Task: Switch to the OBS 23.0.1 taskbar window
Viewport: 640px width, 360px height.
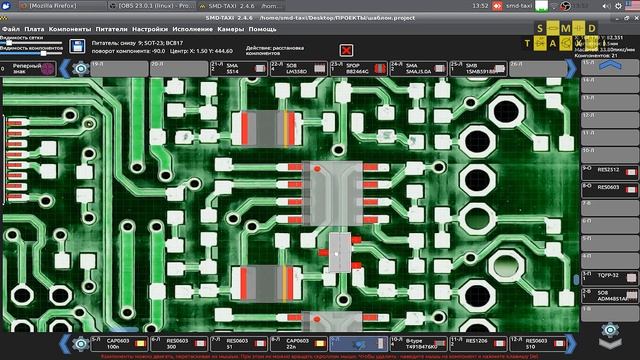Action: 152,6
